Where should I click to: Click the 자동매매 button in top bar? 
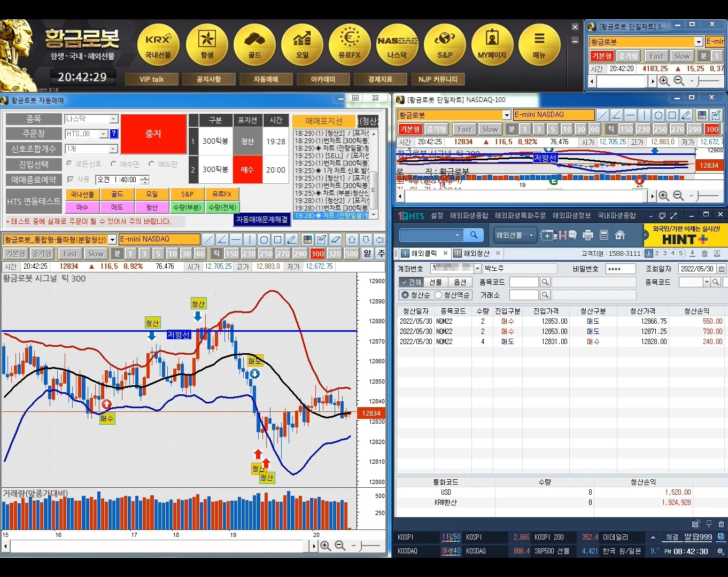click(x=266, y=79)
